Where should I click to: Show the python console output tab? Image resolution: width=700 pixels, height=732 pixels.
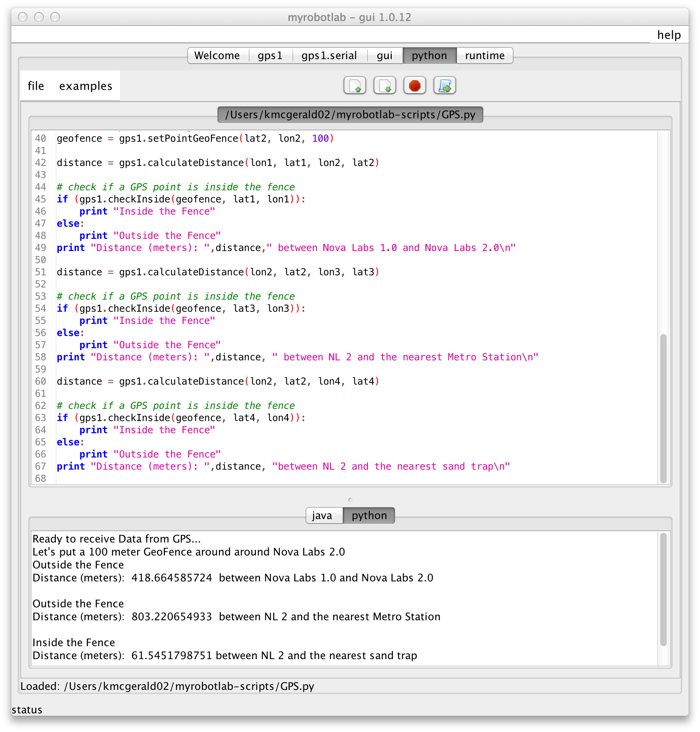coord(369,515)
